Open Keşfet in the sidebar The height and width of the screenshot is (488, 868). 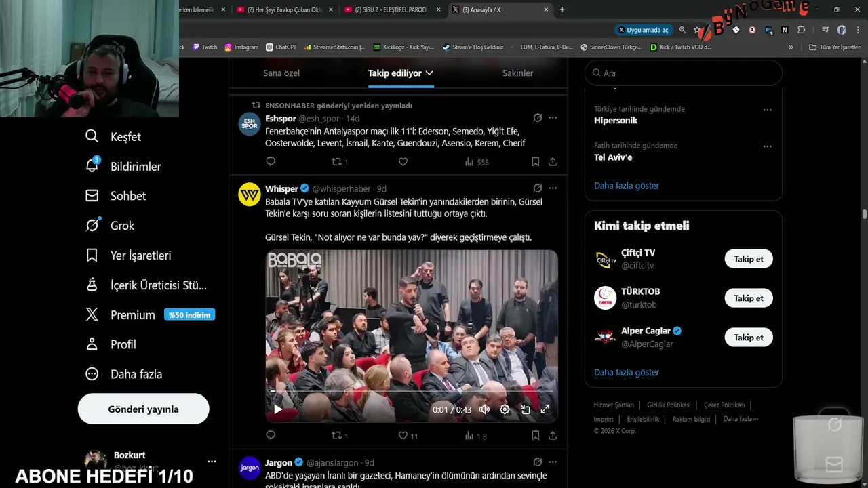pyautogui.click(x=113, y=136)
